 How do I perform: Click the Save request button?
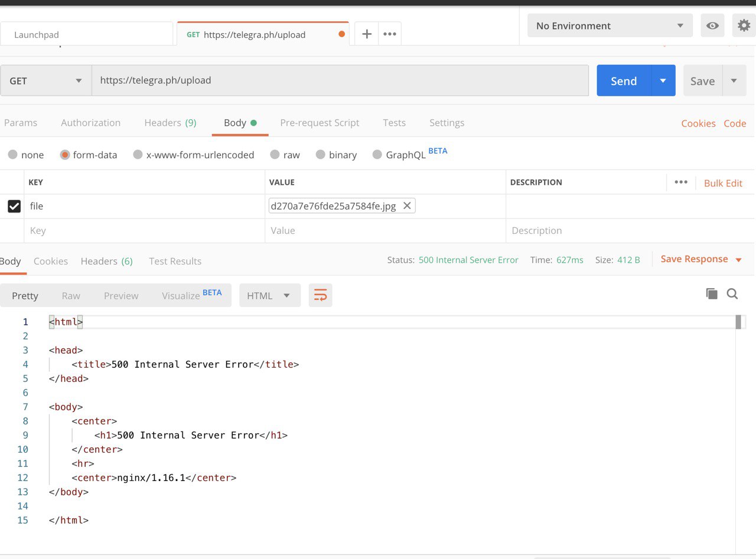pyautogui.click(x=703, y=80)
